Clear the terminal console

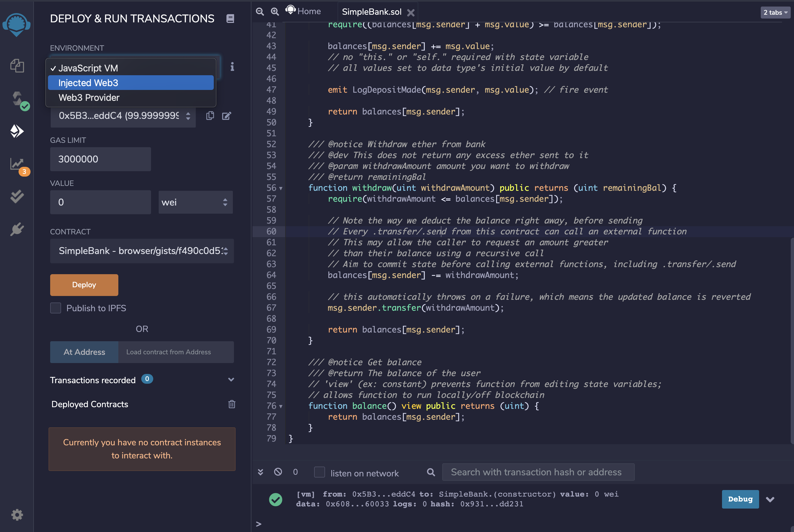point(278,472)
